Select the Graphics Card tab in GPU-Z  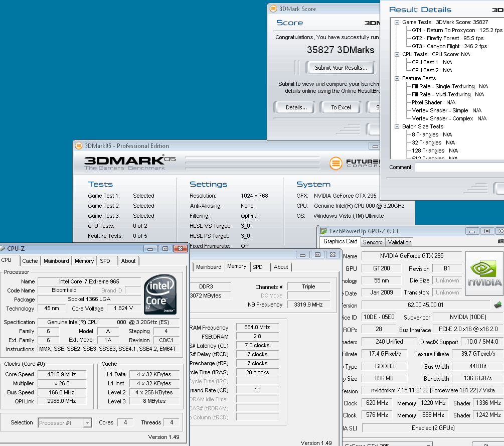coord(340,241)
